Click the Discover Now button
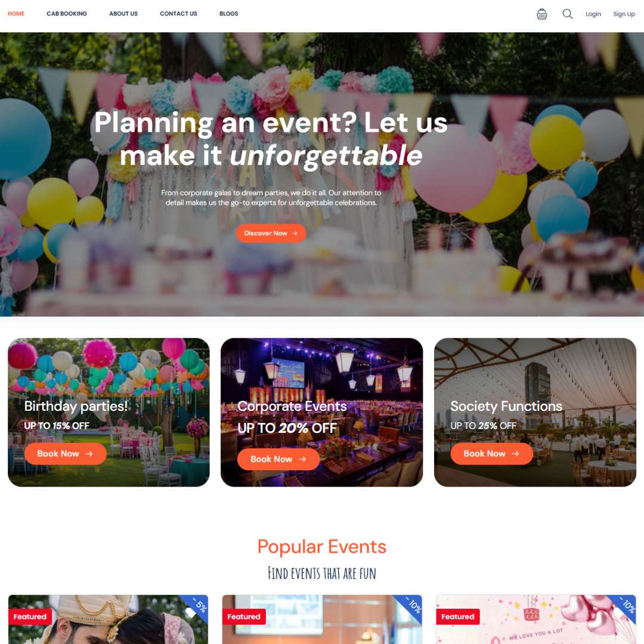The image size is (644, 644). (x=271, y=233)
